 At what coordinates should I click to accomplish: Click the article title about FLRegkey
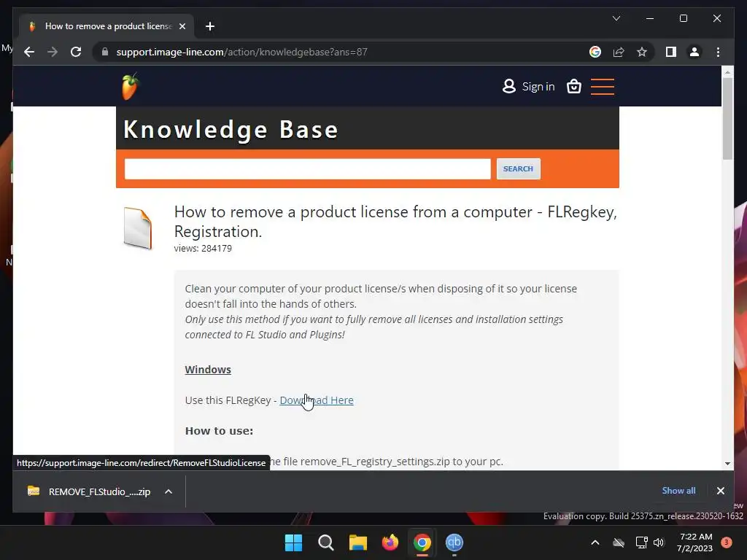pos(395,222)
